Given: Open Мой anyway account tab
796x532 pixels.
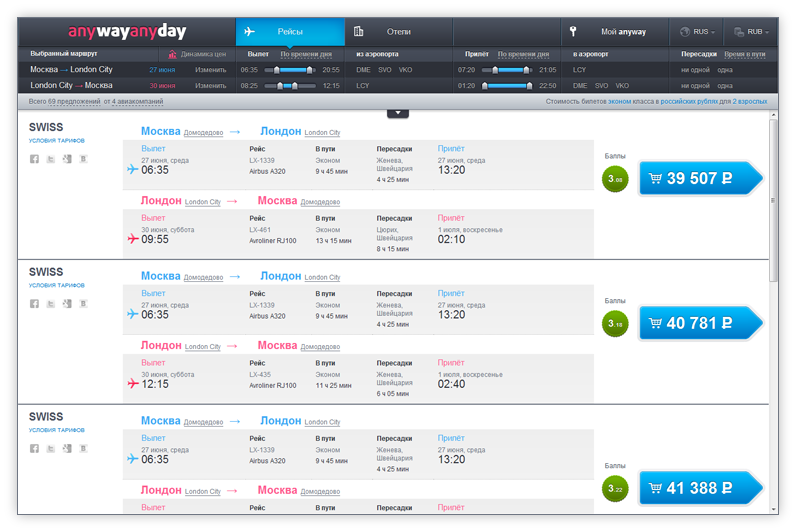Looking at the screenshot, I should point(615,31).
